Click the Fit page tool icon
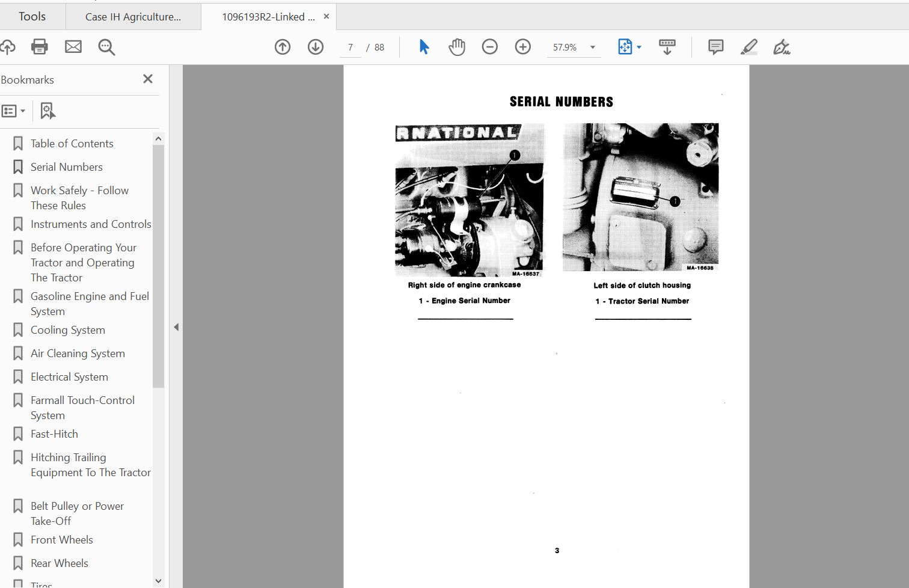 pyautogui.click(x=625, y=47)
